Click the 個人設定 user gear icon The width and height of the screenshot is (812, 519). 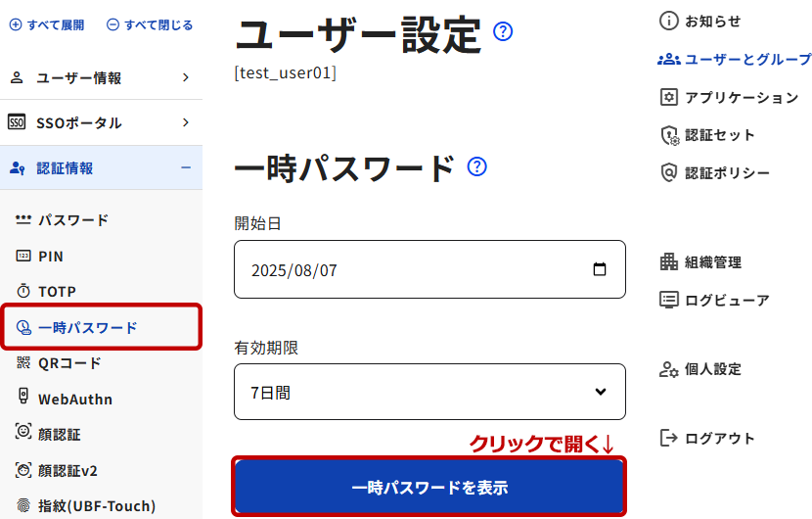[x=669, y=369]
